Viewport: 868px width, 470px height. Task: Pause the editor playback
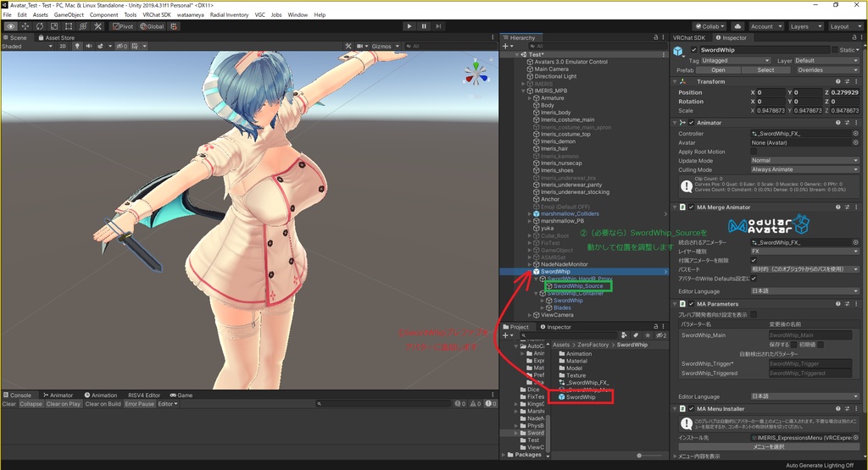[424, 26]
